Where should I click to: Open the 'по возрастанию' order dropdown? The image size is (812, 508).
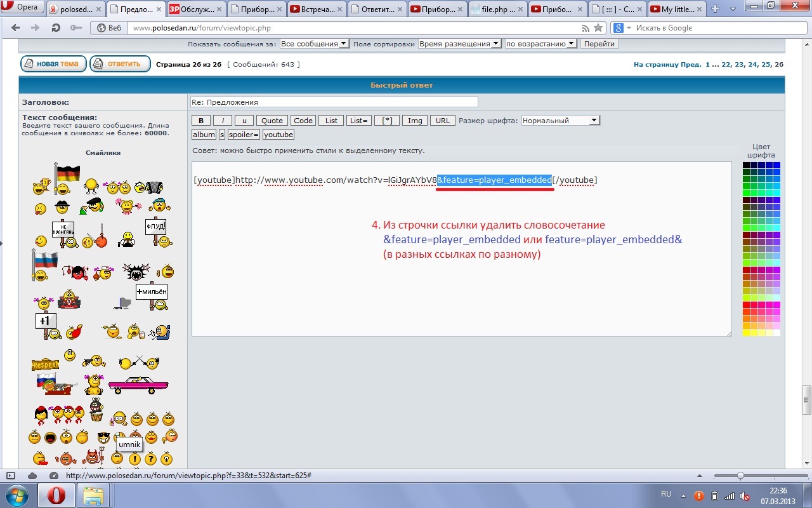[540, 44]
